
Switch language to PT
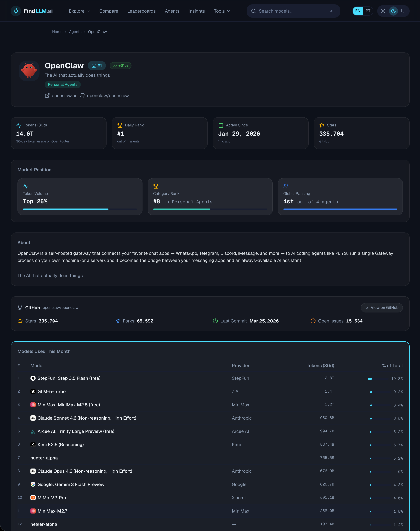[x=368, y=11]
